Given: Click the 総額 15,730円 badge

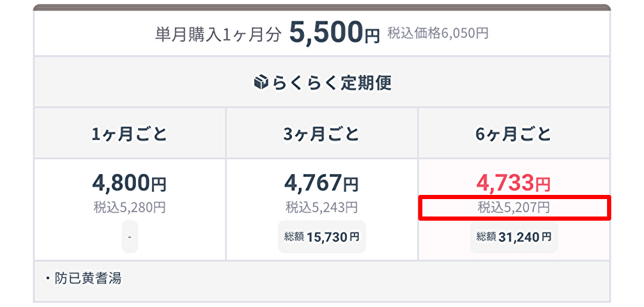Looking at the screenshot, I should pyautogui.click(x=321, y=237).
